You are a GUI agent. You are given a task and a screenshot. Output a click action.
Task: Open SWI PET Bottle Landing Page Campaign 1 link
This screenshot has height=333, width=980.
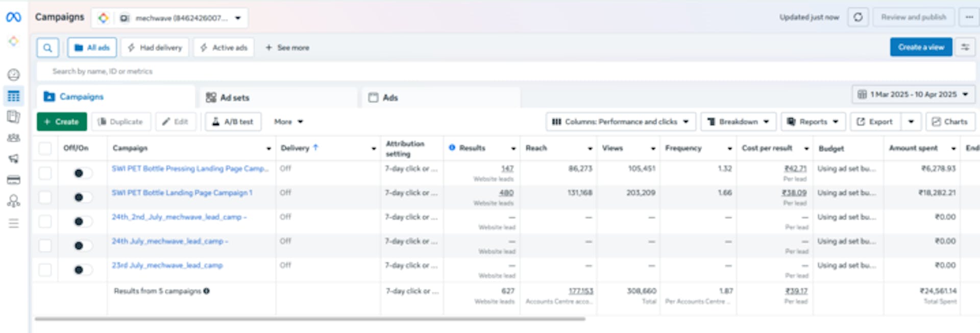[182, 193]
